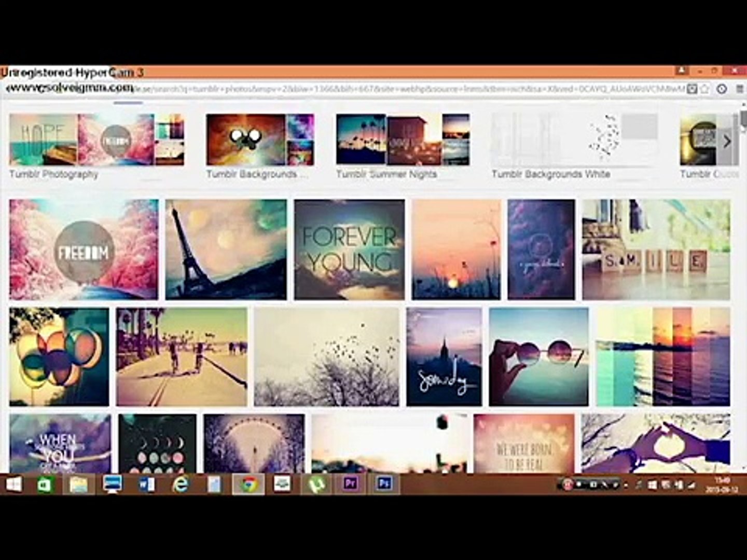
Task: Open the ferris wheel image
Action: point(254,443)
